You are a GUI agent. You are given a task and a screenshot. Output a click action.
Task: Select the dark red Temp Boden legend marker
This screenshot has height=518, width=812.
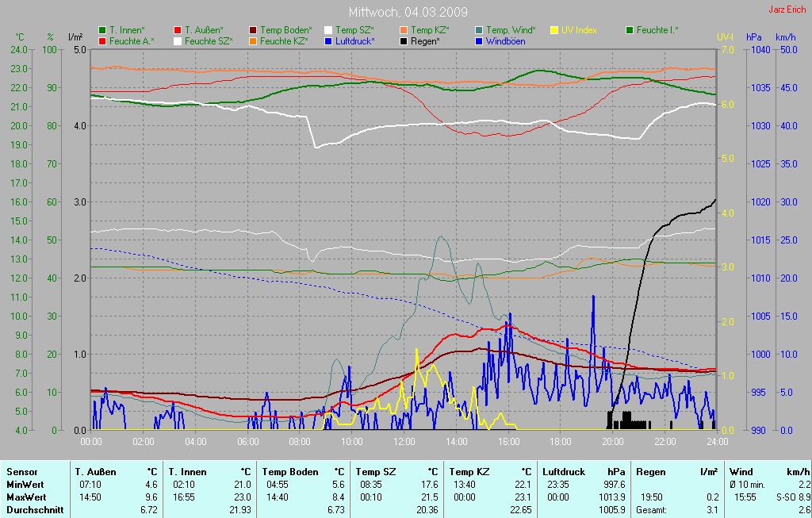(x=253, y=30)
